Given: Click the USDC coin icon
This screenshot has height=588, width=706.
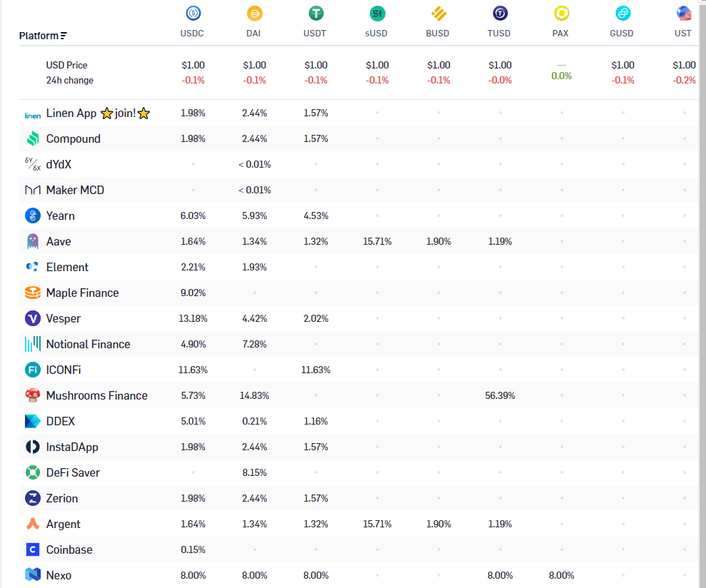Looking at the screenshot, I should tap(193, 13).
